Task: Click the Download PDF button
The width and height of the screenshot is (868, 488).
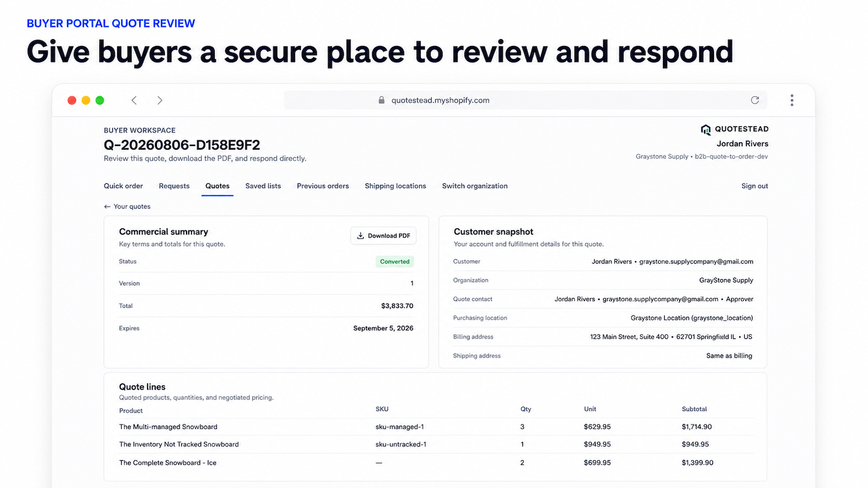Action: coord(384,236)
